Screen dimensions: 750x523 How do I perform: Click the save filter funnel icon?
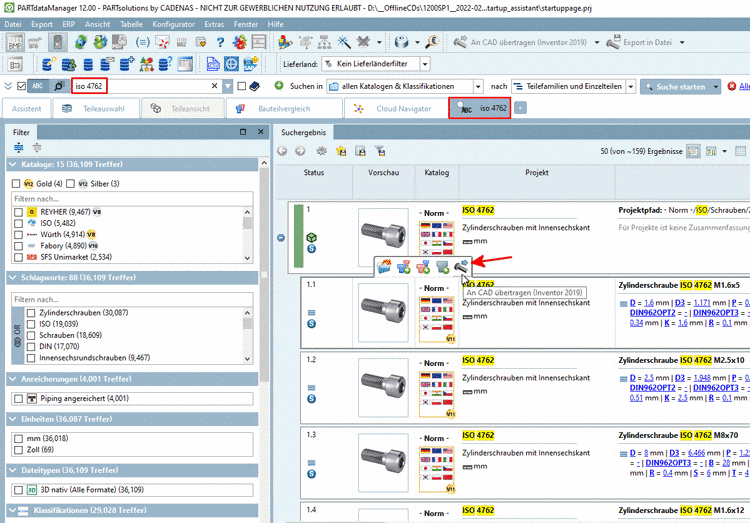381,151
